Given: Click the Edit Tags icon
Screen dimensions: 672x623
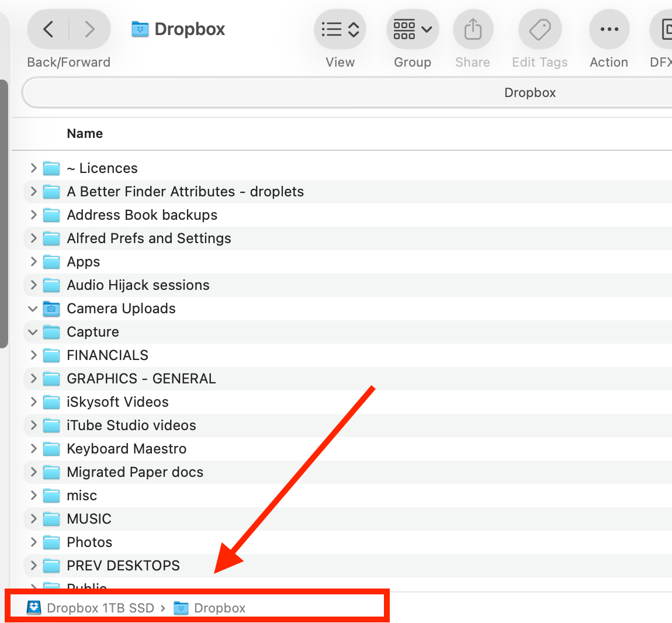Looking at the screenshot, I should 540,29.
